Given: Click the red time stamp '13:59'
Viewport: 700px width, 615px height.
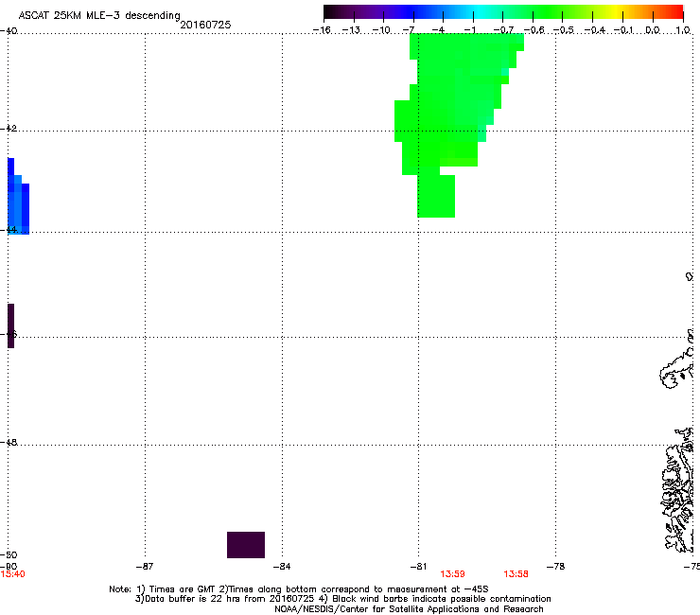Looking at the screenshot, I should click(452, 574).
